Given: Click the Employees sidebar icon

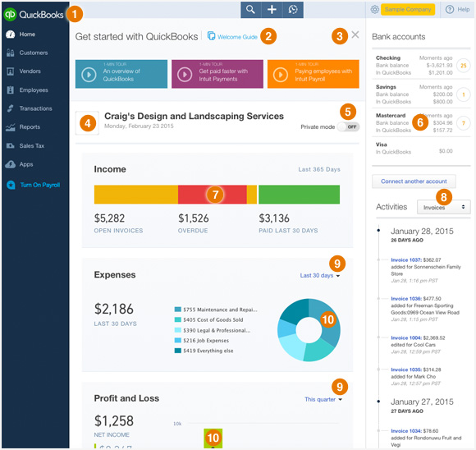Looking at the screenshot, I should 11,90.
